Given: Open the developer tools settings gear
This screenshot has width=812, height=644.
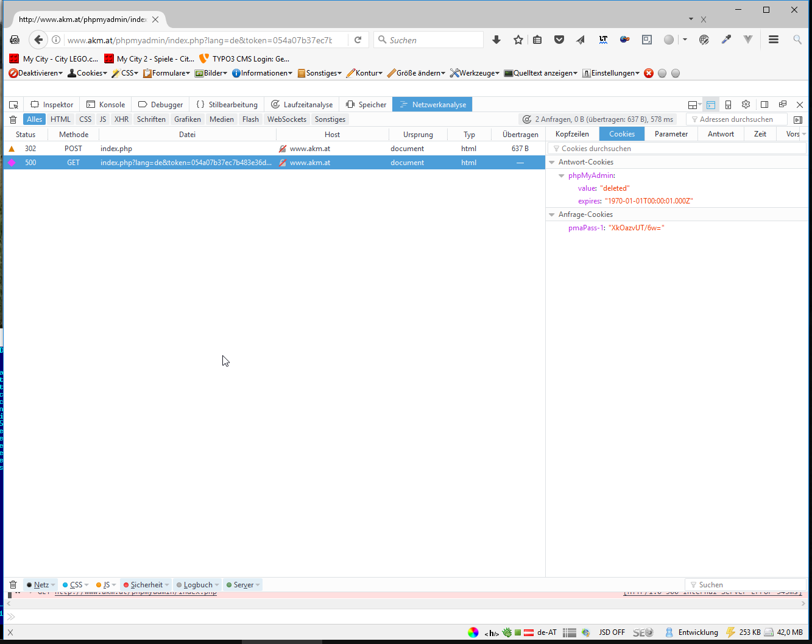Looking at the screenshot, I should point(746,104).
